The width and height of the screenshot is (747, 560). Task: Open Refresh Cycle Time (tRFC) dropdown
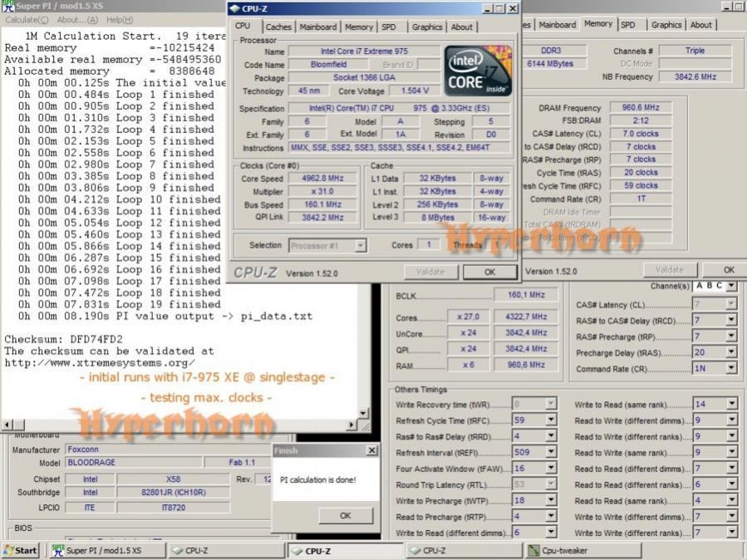click(x=551, y=420)
